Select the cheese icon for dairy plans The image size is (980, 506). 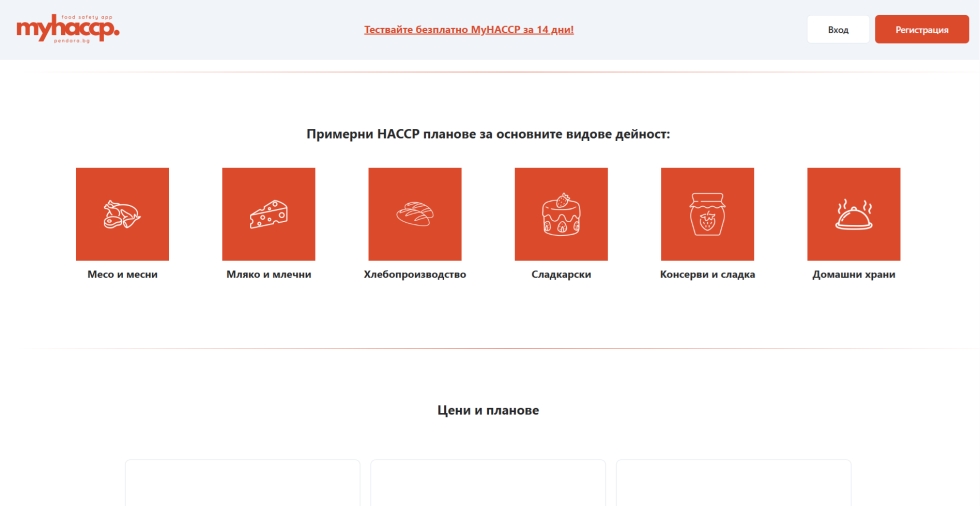point(268,214)
